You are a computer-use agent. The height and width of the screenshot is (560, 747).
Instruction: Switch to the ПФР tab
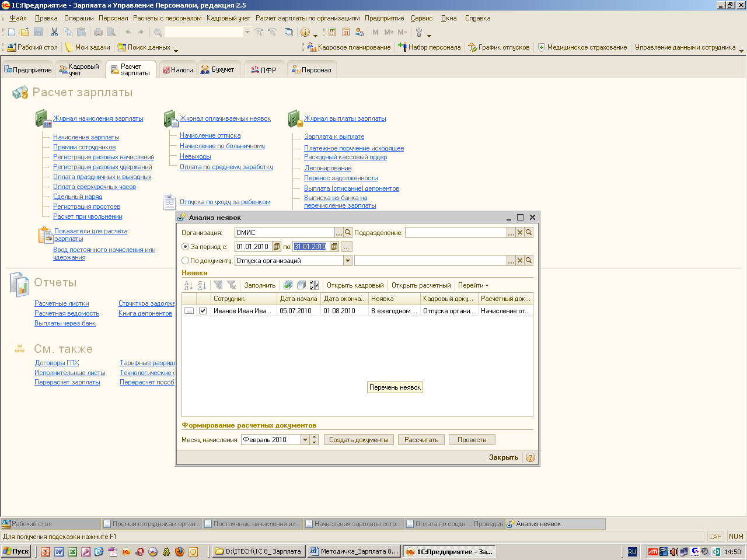point(264,69)
